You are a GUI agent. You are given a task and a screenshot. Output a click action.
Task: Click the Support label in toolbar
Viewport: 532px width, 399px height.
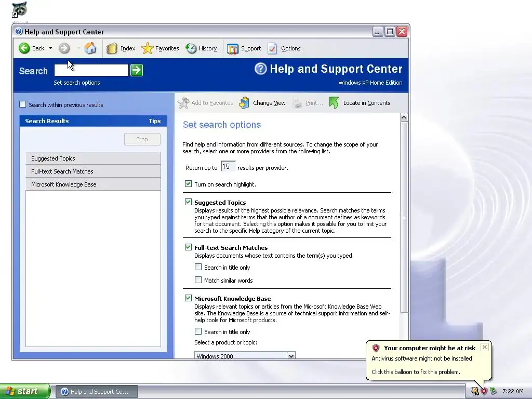click(x=251, y=48)
